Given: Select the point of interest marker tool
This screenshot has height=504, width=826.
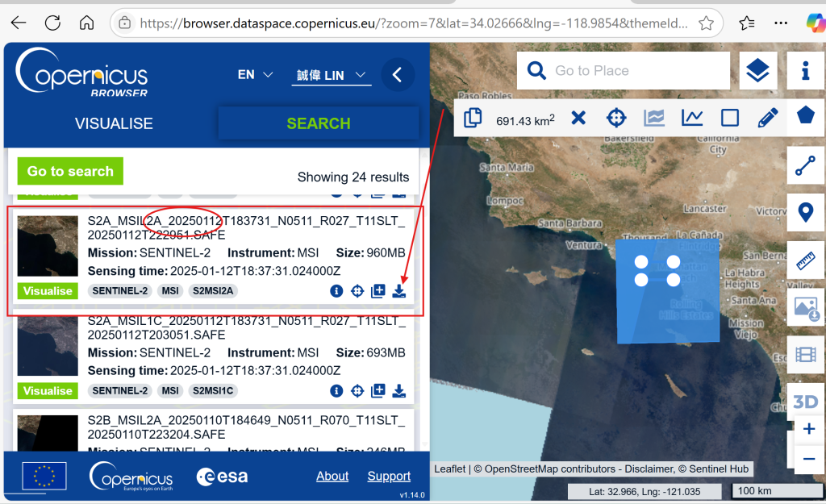Looking at the screenshot, I should [x=806, y=212].
